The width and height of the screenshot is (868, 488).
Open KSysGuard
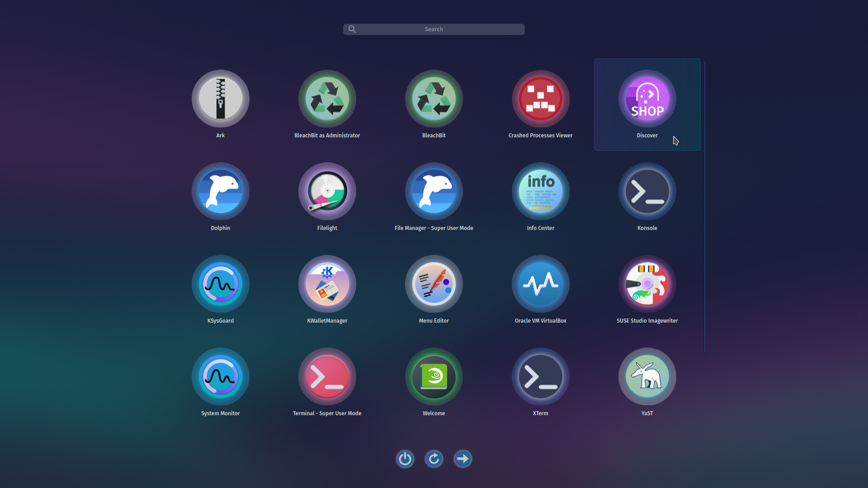coord(221,284)
